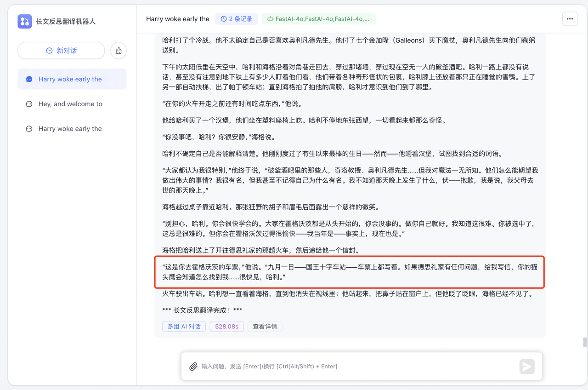Open the last 'Harry woke early the' conversation
This screenshot has height=390, width=588.
coord(70,129)
